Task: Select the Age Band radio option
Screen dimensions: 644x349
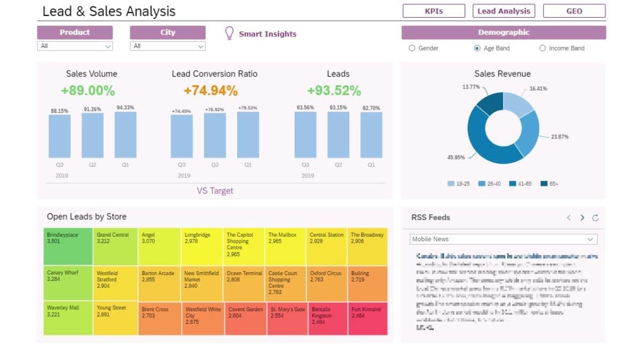Action: (477, 48)
